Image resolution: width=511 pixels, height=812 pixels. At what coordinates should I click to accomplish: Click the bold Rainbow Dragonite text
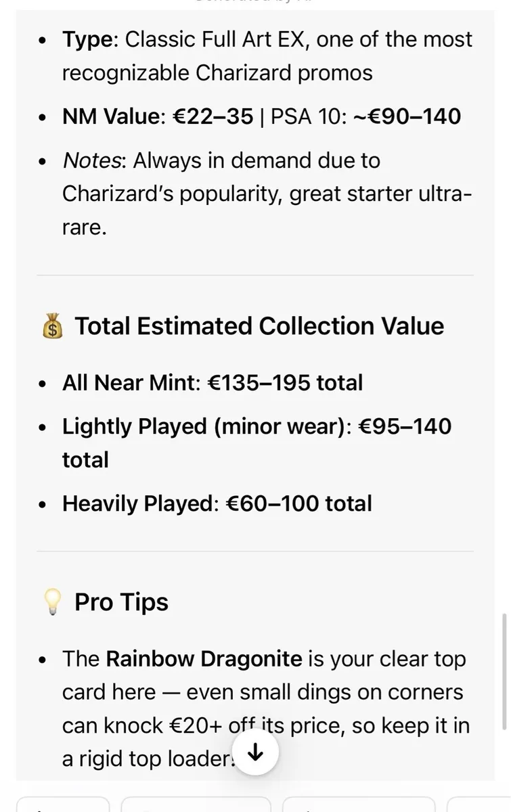point(204,658)
